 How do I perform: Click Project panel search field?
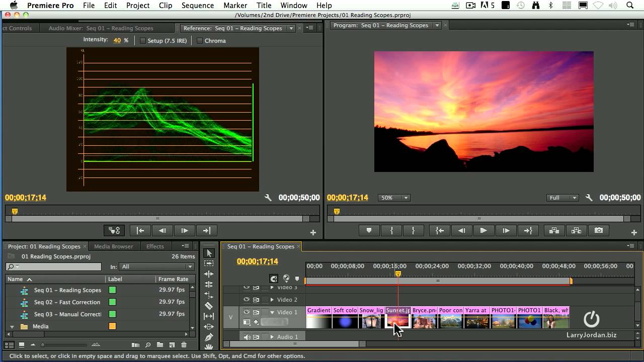[x=53, y=266]
